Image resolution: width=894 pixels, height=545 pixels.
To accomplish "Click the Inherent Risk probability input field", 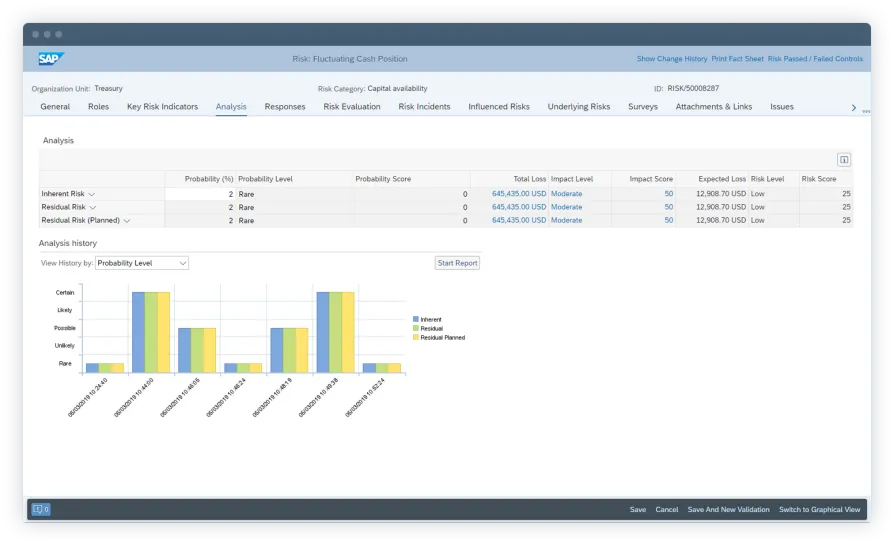I will (x=200, y=194).
